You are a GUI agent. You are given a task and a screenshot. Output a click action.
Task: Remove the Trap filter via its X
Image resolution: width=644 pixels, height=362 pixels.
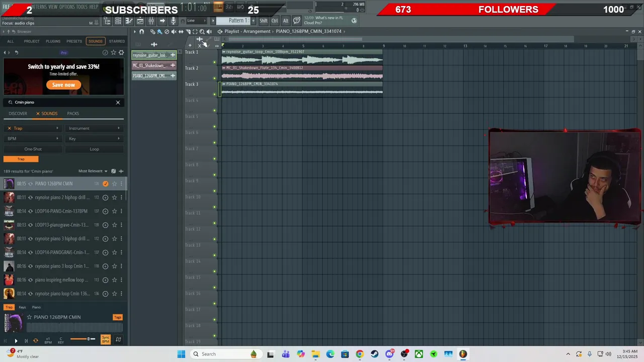pos(9,128)
